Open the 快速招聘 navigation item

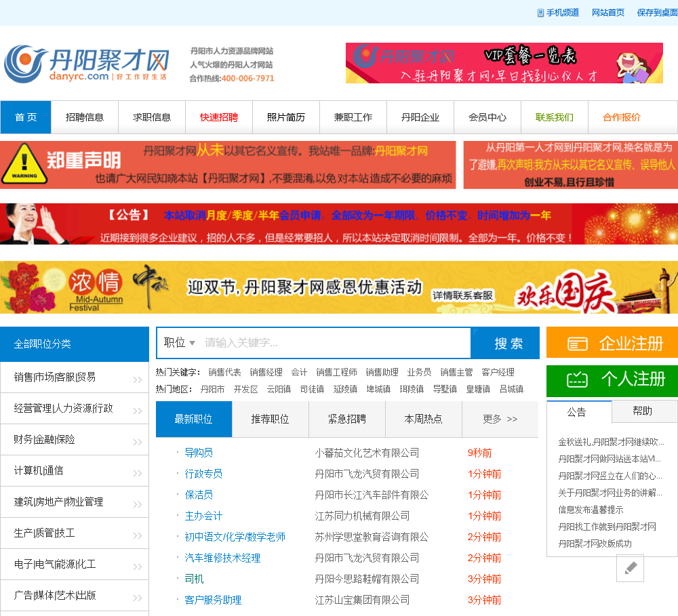point(219,117)
